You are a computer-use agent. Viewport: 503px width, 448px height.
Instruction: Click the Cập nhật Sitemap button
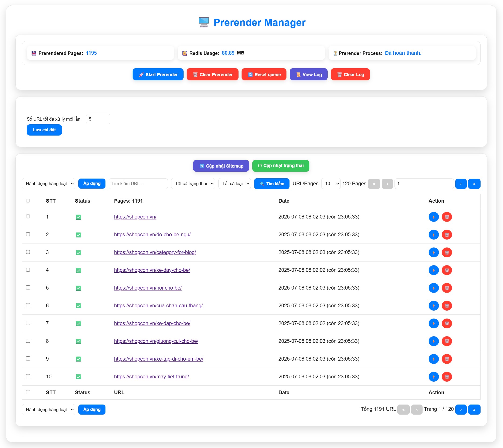[221, 166]
